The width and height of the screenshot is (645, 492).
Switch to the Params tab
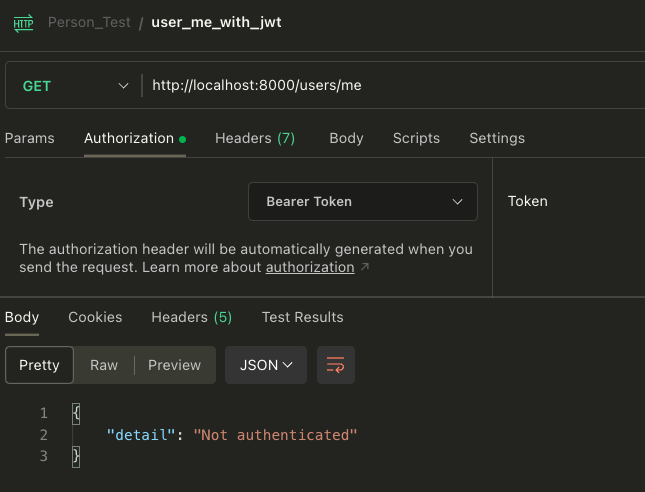tap(30, 138)
